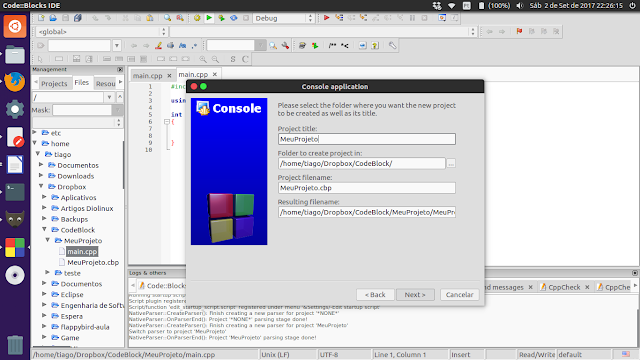Open search options wrench-red icon
This screenshot has width=640, height=360.
(285, 46)
